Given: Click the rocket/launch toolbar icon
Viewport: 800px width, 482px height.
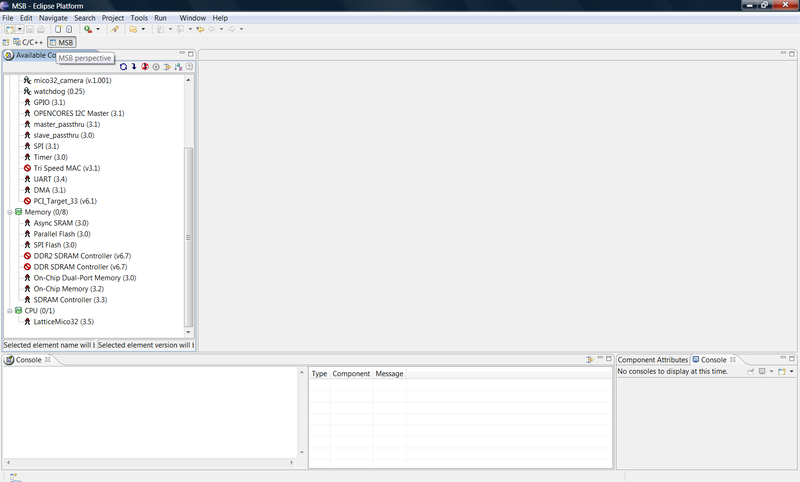Looking at the screenshot, I should [x=115, y=29].
